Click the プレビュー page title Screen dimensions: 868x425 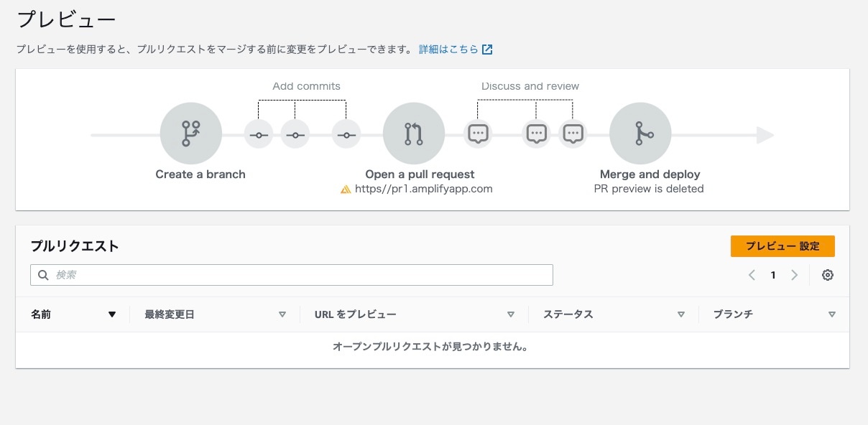click(x=66, y=19)
